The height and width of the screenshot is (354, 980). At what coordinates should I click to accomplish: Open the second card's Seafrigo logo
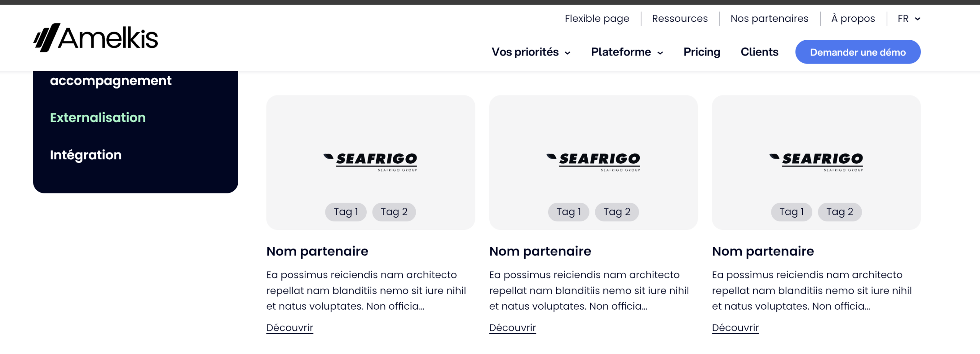click(x=593, y=162)
